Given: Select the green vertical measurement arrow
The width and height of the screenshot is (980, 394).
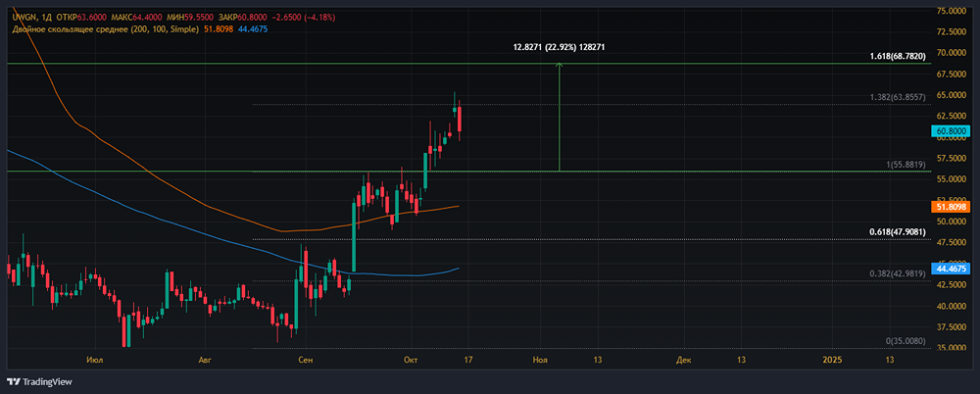Looking at the screenshot, I should tap(559, 118).
